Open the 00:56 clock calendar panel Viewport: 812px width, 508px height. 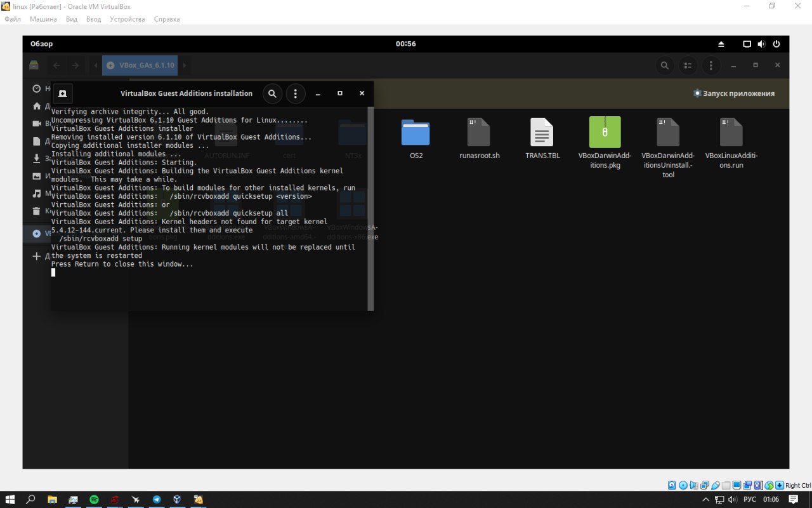pos(406,44)
